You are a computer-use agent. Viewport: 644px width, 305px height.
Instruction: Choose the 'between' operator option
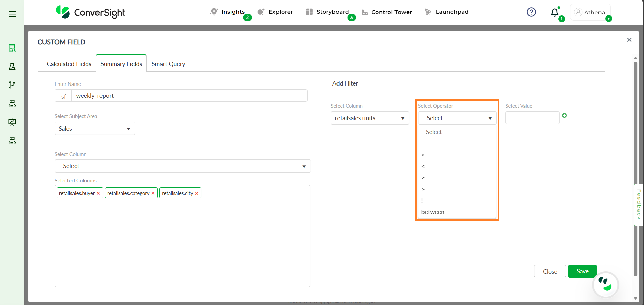click(x=433, y=212)
